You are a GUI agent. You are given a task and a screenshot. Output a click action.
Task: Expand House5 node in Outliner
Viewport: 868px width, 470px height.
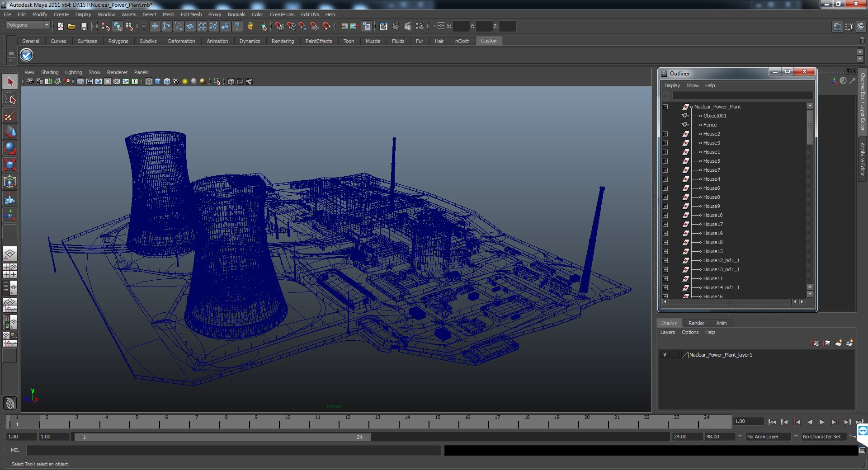665,161
